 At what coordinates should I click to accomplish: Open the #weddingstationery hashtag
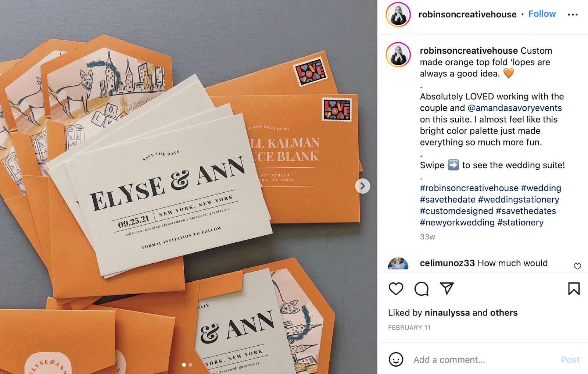pos(519,199)
